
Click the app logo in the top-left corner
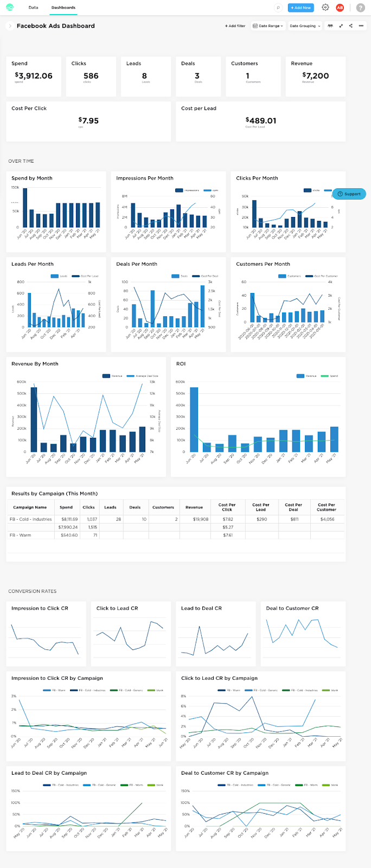point(10,8)
